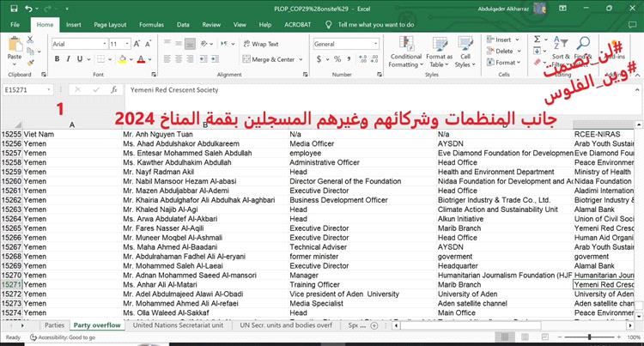
Task: Open Conditional Formatting menu
Action: click(406, 52)
